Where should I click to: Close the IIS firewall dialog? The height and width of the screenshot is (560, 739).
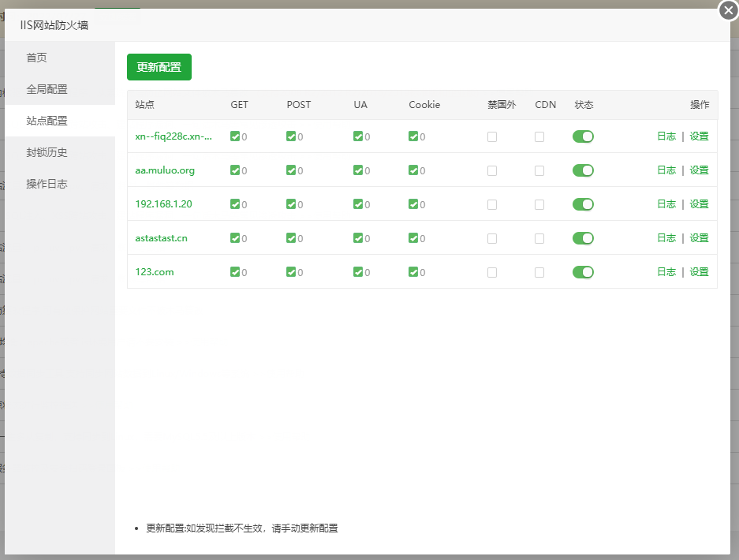pyautogui.click(x=728, y=10)
